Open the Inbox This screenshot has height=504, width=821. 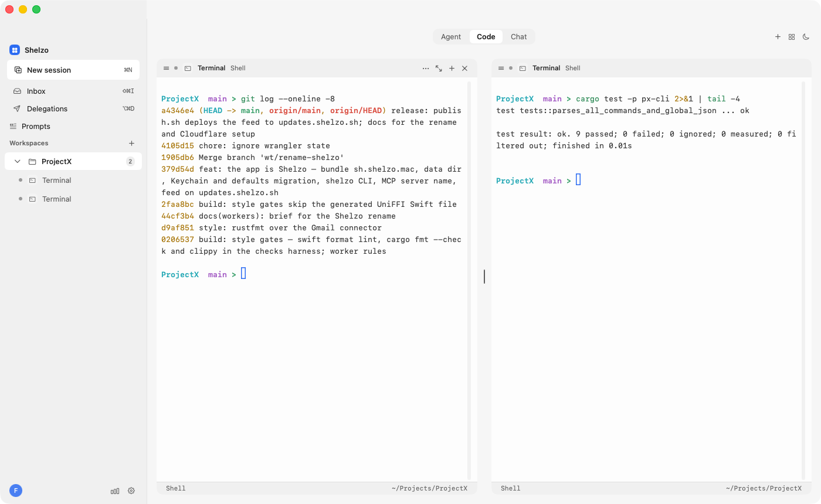point(73,91)
